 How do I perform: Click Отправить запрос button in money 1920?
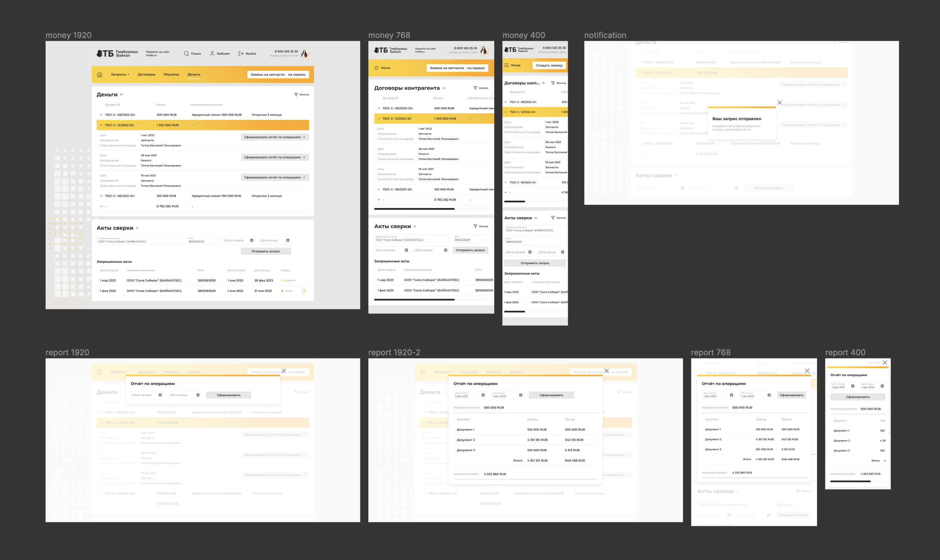click(266, 251)
